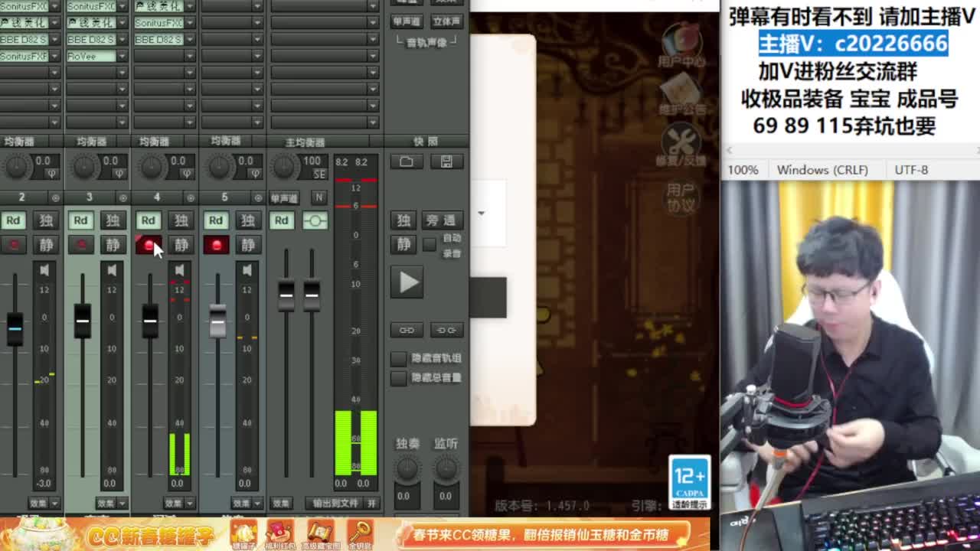Click track 5's volume fader handle
980x551 pixels.
[217, 321]
